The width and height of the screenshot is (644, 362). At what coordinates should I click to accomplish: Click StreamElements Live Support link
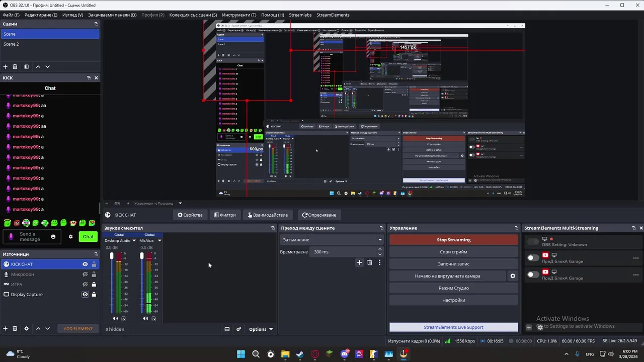453,327
